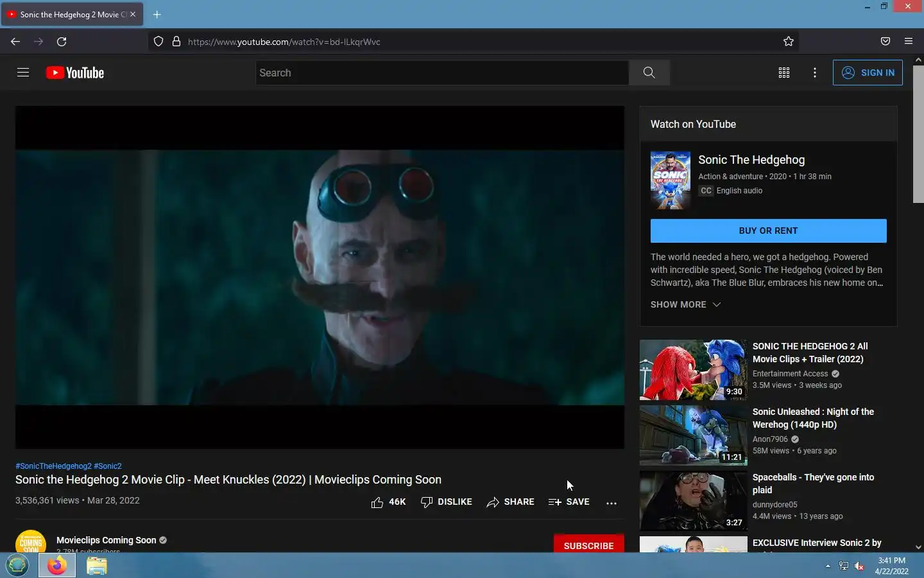924x578 pixels.
Task: Click the video player to toggle playback
Action: click(x=320, y=277)
